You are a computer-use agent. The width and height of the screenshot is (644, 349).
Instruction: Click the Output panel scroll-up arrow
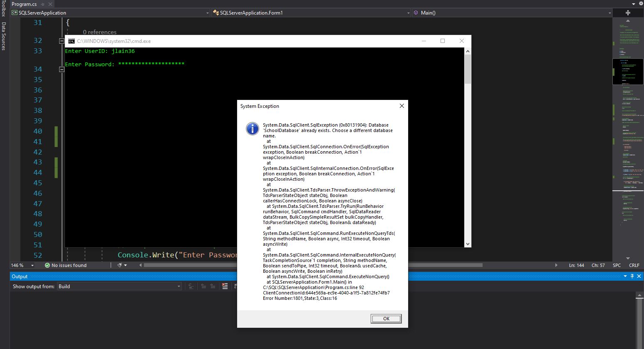click(640, 295)
